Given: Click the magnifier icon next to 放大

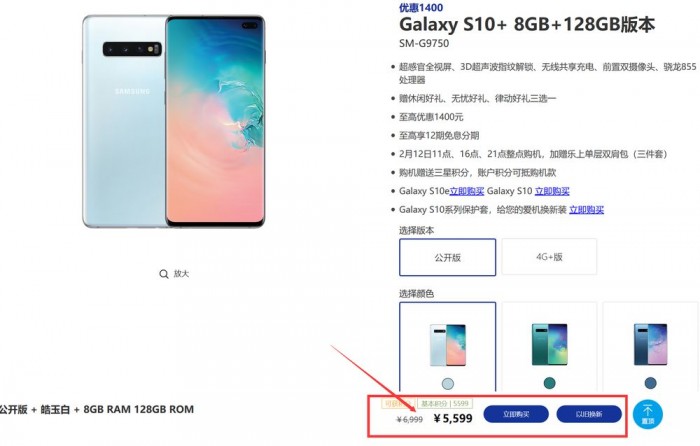Looking at the screenshot, I should [x=164, y=274].
